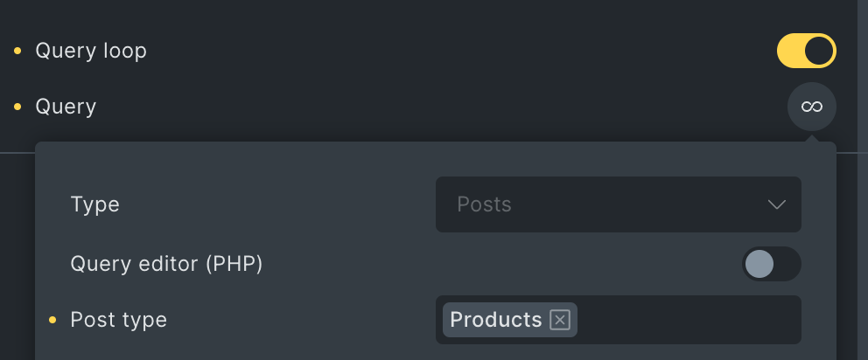This screenshot has height=360, width=868.
Task: Open the Post type multi-select field
Action: [x=619, y=320]
